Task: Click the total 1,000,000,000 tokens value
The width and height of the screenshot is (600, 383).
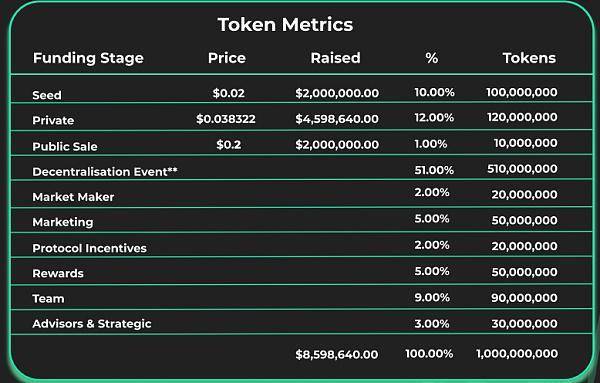Action: (517, 354)
